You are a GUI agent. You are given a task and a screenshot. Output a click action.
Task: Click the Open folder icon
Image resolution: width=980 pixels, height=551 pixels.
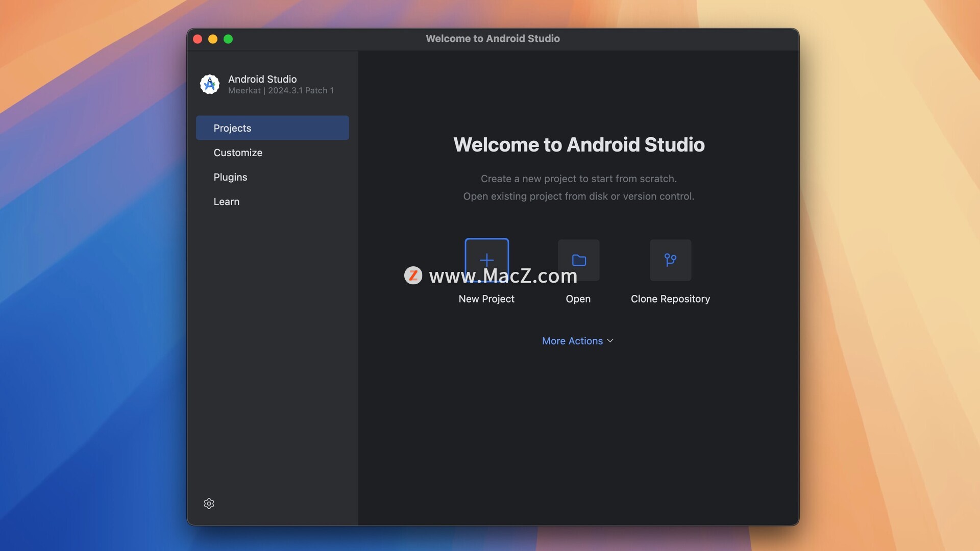578,260
